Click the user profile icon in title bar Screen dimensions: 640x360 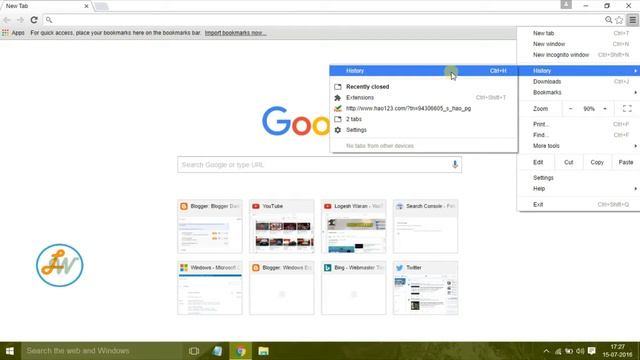566,4
